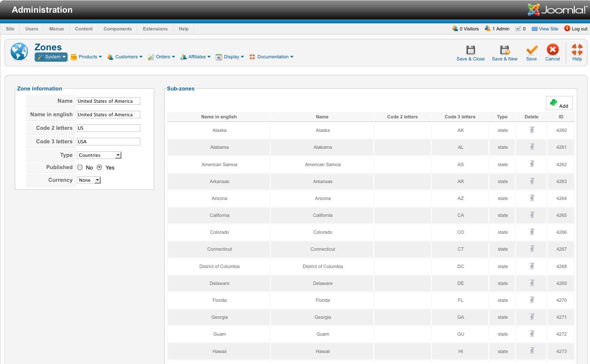Viewport: 590px width, 364px height.
Task: Click the red Cancel icon
Action: [x=552, y=50]
